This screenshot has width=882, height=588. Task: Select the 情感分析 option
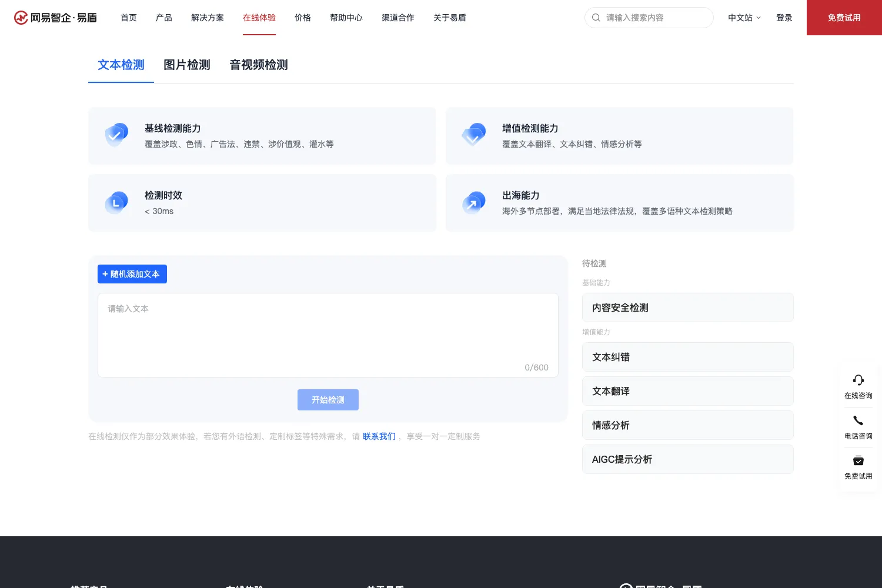point(688,425)
